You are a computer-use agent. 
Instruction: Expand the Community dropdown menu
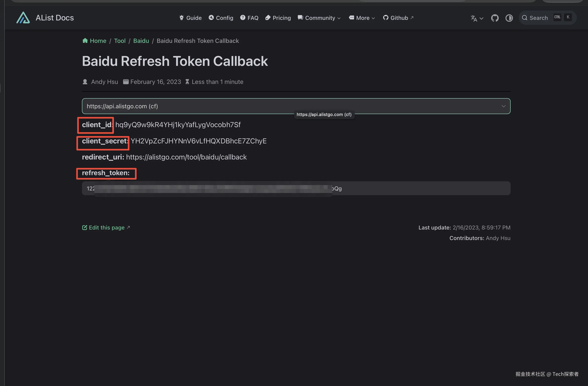pyautogui.click(x=319, y=18)
